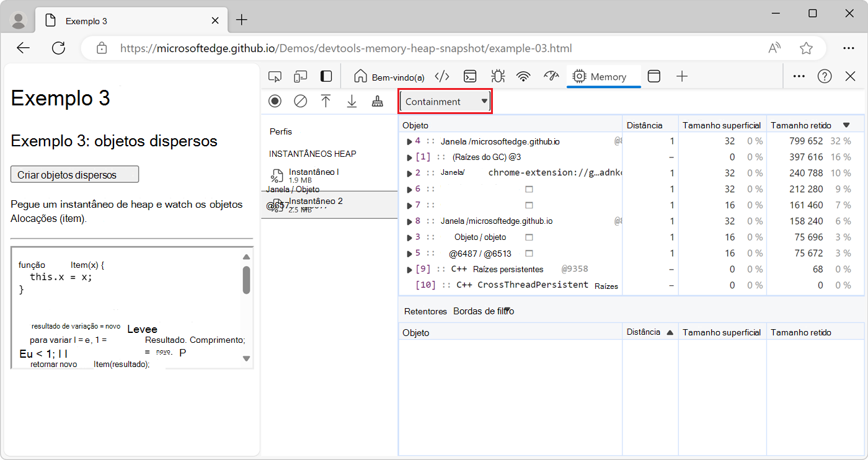Expand row [1] Raízes do GC
The height and width of the screenshot is (460, 868).
[x=409, y=157]
